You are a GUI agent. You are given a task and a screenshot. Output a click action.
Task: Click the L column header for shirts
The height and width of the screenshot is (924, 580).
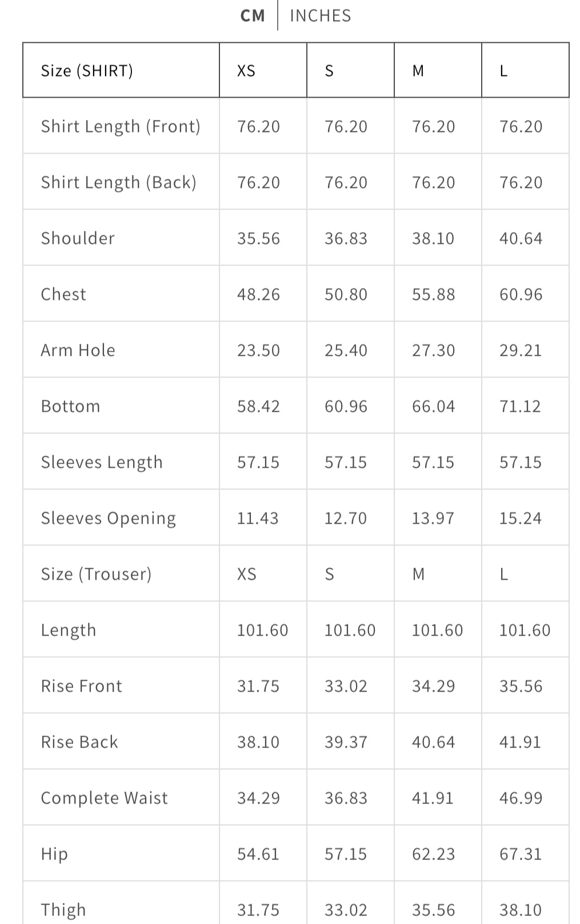(x=503, y=70)
